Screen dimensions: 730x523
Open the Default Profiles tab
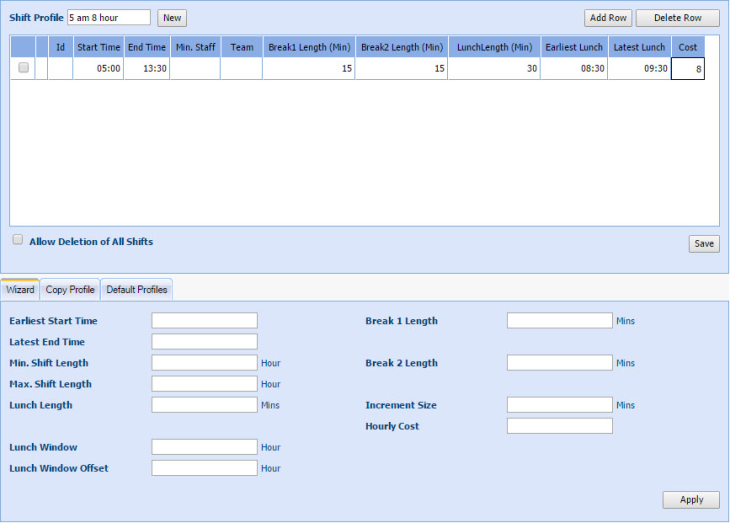tap(137, 290)
